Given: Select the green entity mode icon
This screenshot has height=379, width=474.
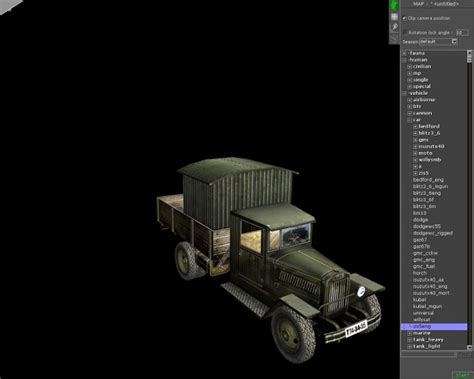Looking at the screenshot, I should pyautogui.click(x=394, y=5).
